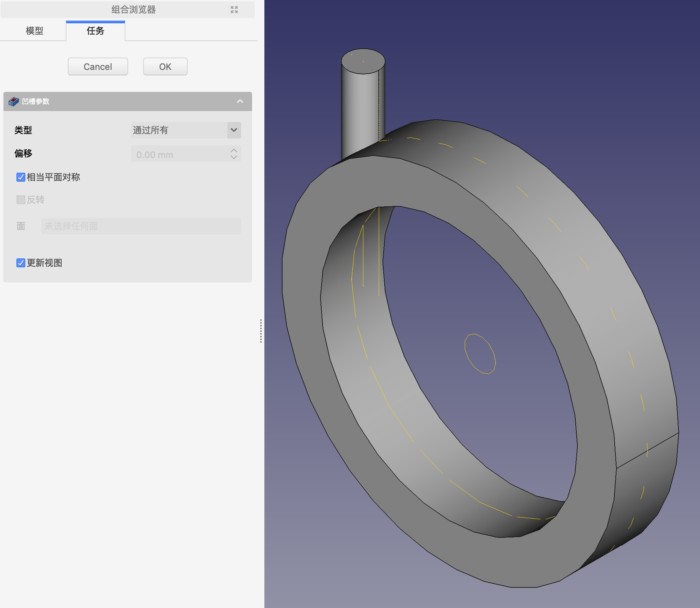Click the 面 selection field
700x608 pixels.
pyautogui.click(x=141, y=226)
